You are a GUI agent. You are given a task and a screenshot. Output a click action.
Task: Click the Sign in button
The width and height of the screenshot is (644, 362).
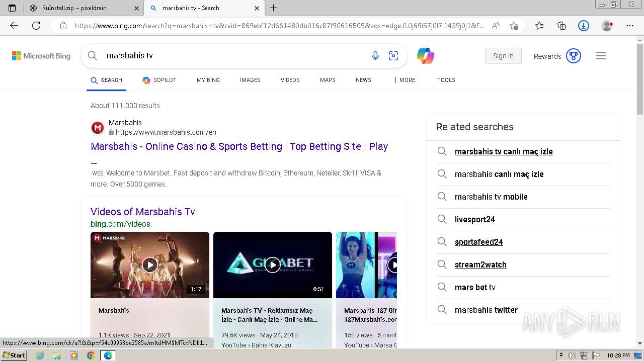pyautogui.click(x=503, y=56)
